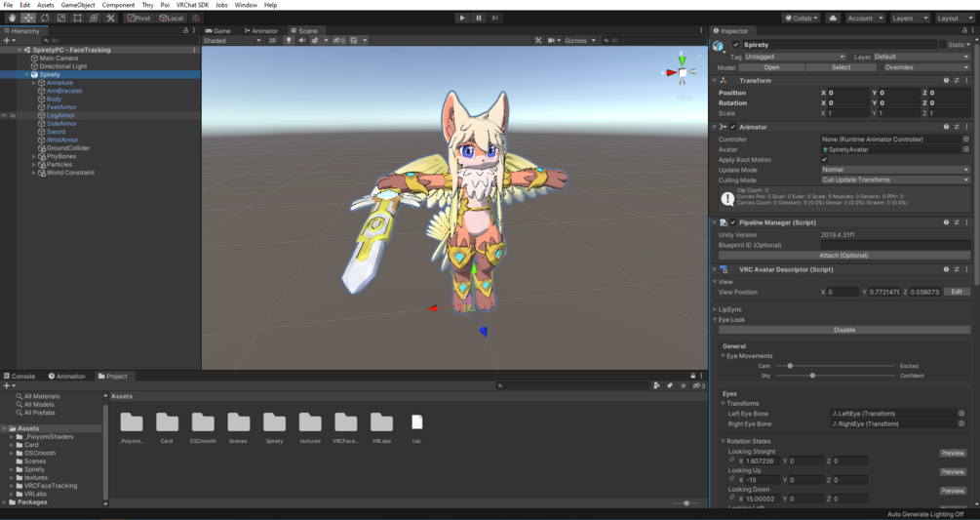Click the Play button
Image resolution: width=980 pixels, height=520 pixels.
pos(462,19)
